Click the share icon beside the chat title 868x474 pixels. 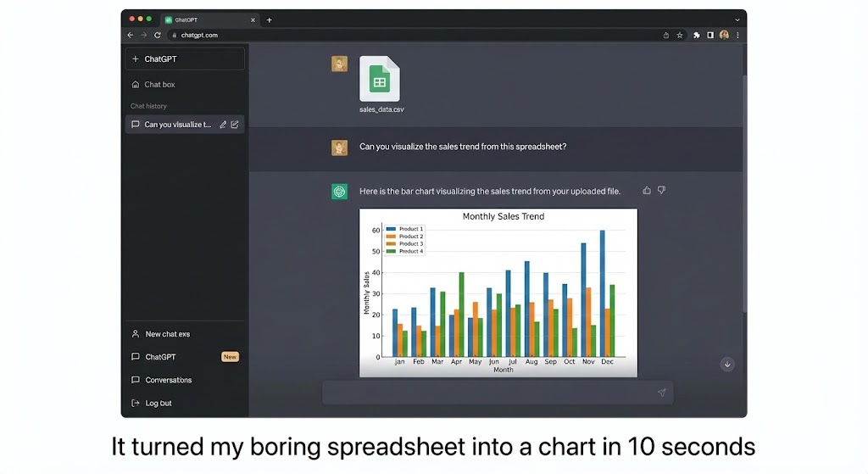click(235, 125)
